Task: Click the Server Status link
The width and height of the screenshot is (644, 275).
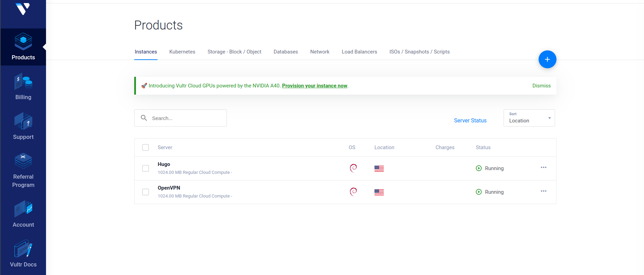Action: tap(470, 121)
